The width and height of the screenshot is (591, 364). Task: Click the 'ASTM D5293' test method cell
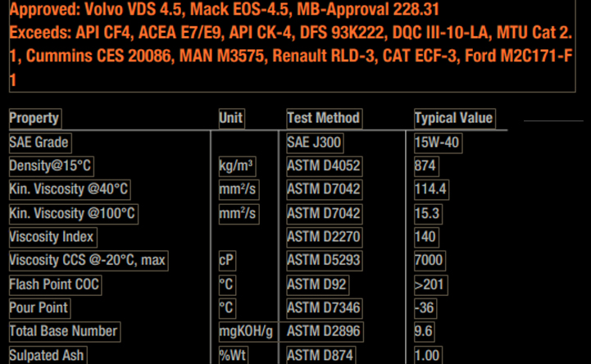[x=324, y=261]
